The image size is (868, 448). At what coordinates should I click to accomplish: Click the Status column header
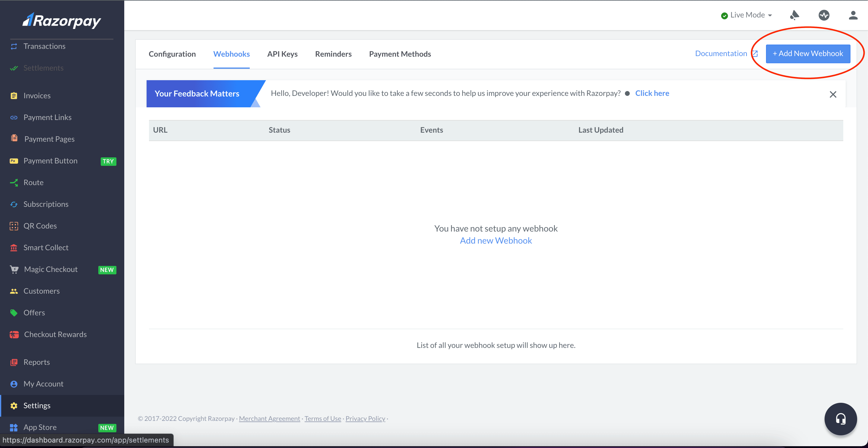click(x=279, y=130)
